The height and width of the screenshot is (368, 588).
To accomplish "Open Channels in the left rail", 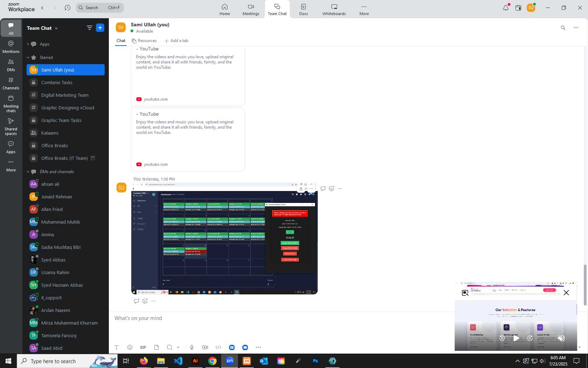I will click(x=11, y=83).
